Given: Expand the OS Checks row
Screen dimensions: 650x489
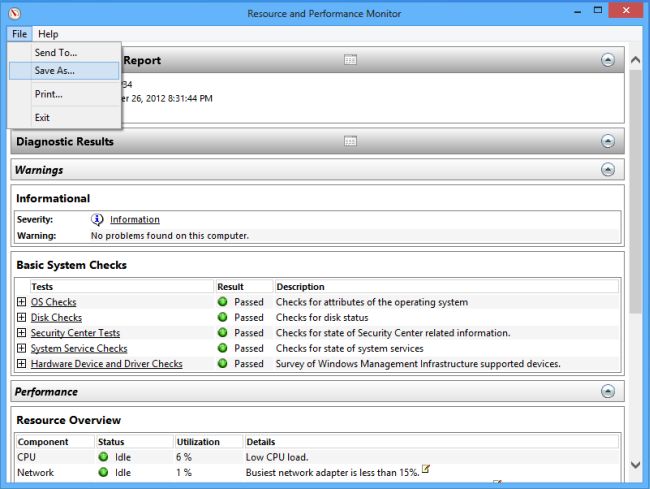Looking at the screenshot, I should 22,302.
